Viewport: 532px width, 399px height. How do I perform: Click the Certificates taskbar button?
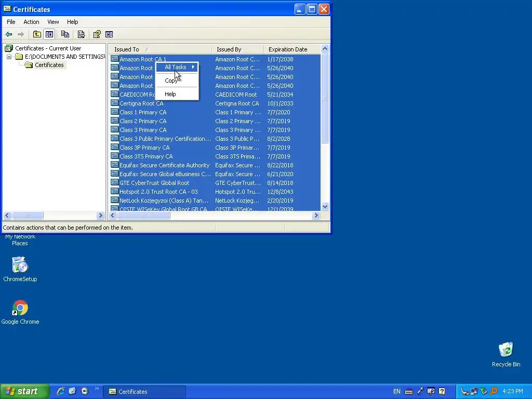click(x=144, y=392)
